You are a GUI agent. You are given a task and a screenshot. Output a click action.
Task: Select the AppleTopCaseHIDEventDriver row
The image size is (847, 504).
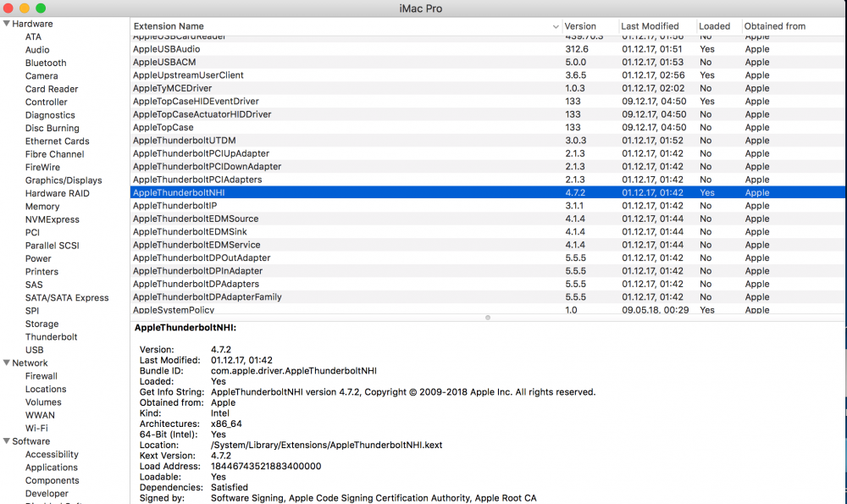(488, 101)
